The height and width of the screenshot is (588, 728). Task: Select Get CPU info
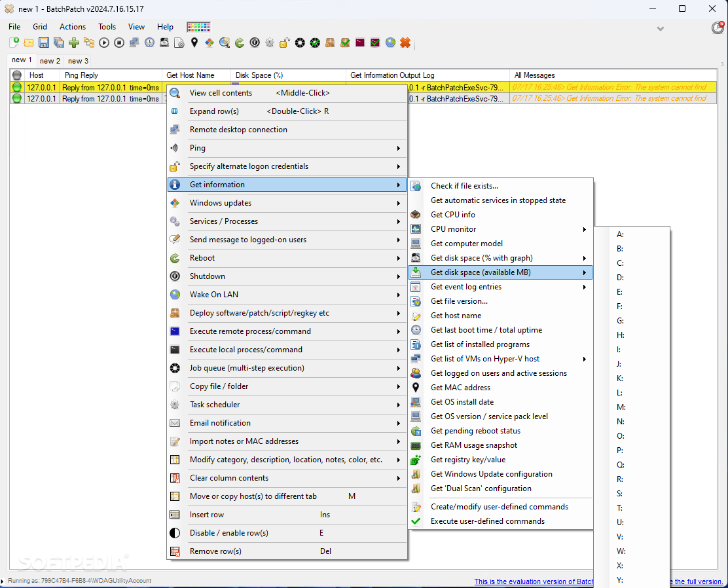coord(500,215)
